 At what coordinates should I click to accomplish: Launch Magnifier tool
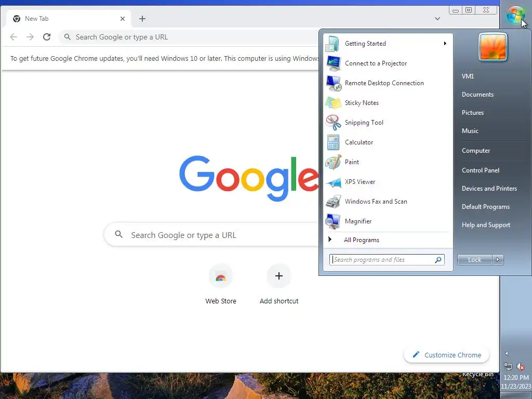point(387,221)
